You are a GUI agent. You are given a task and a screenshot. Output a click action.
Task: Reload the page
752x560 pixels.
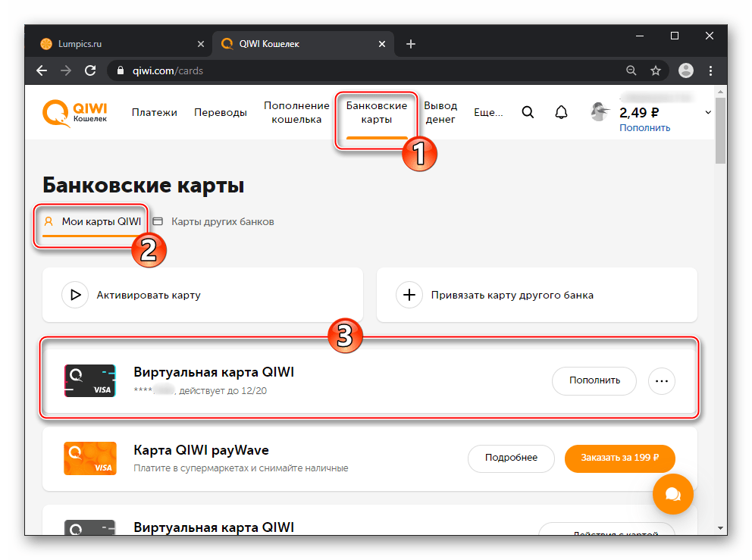pyautogui.click(x=90, y=71)
